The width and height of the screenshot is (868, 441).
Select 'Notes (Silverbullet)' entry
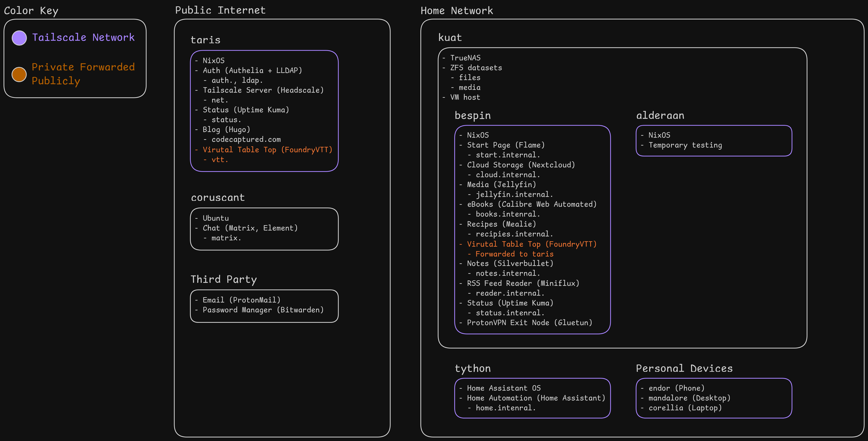510,263
